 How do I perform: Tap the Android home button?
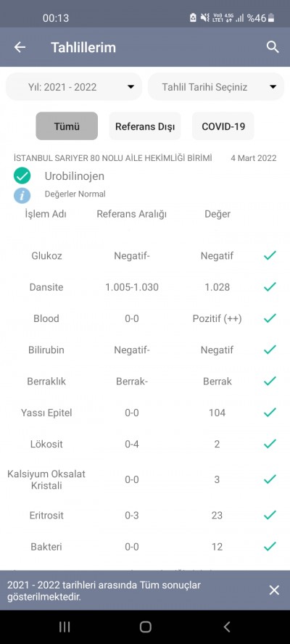[145, 627]
